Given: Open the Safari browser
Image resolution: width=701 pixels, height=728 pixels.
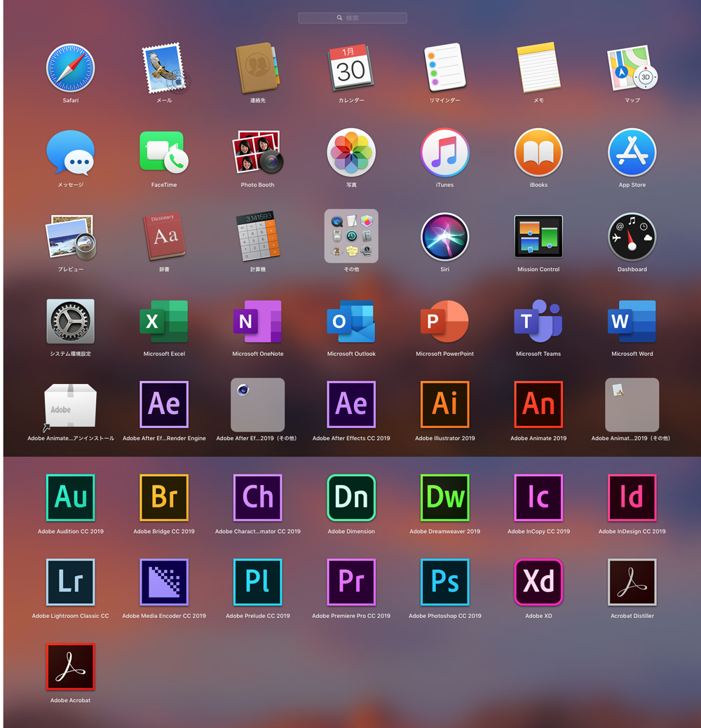Looking at the screenshot, I should click(70, 69).
